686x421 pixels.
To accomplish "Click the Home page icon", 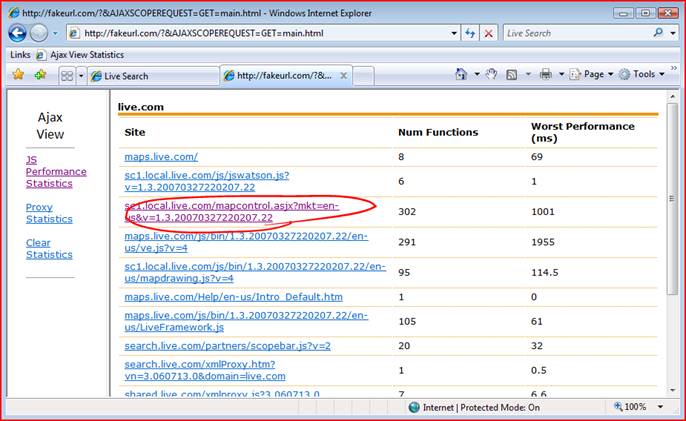I will (461, 74).
